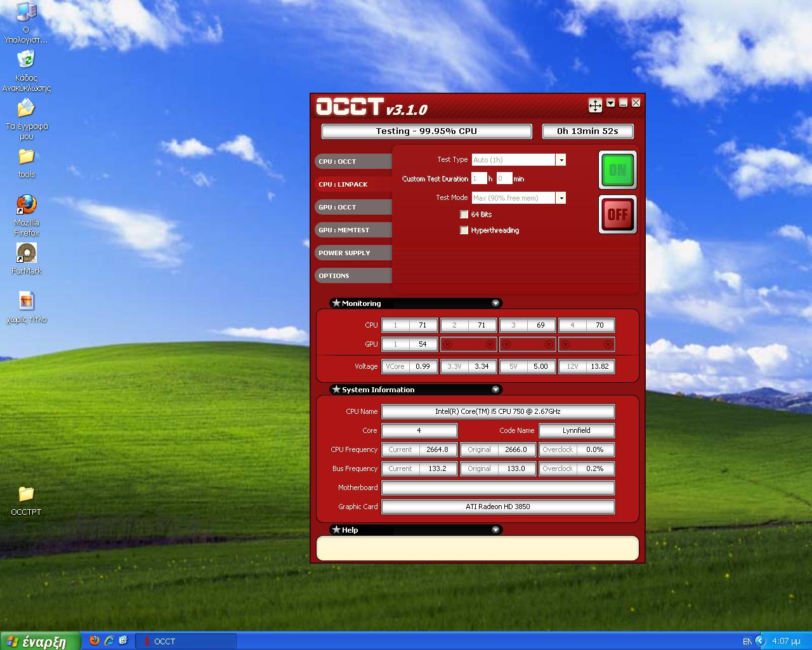The image size is (812, 650).
Task: Click the 3.3V voltage value 3.34
Action: pyautogui.click(x=481, y=366)
